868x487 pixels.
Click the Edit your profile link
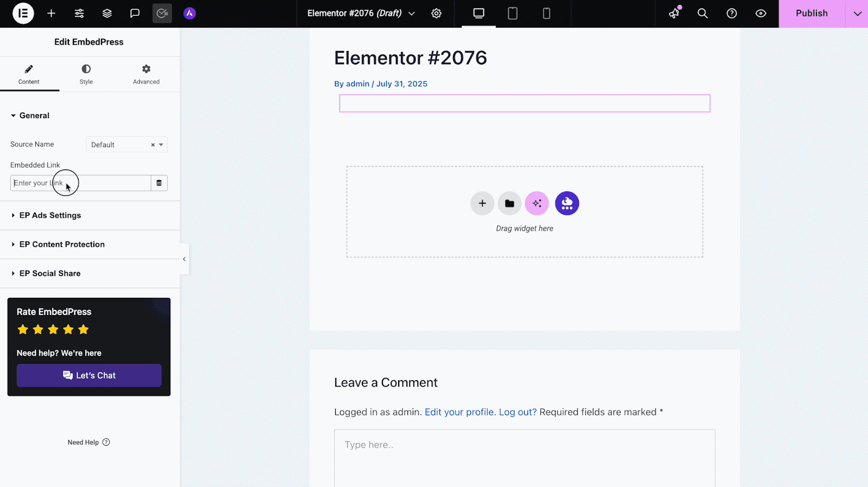[x=459, y=412]
